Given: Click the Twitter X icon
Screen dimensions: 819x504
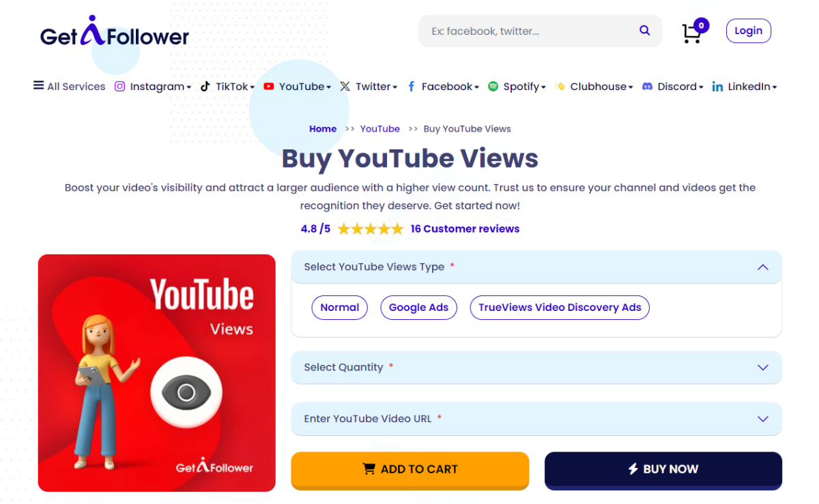Looking at the screenshot, I should tap(347, 86).
